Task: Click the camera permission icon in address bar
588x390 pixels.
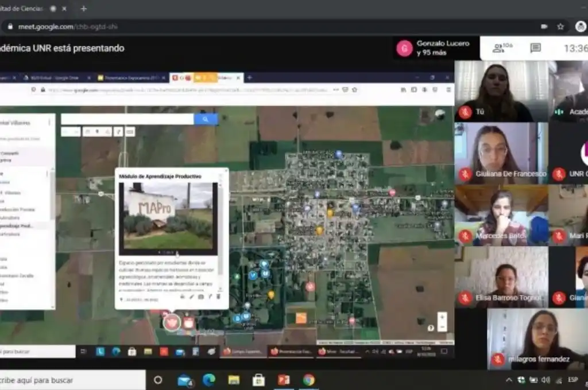Action: point(544,26)
